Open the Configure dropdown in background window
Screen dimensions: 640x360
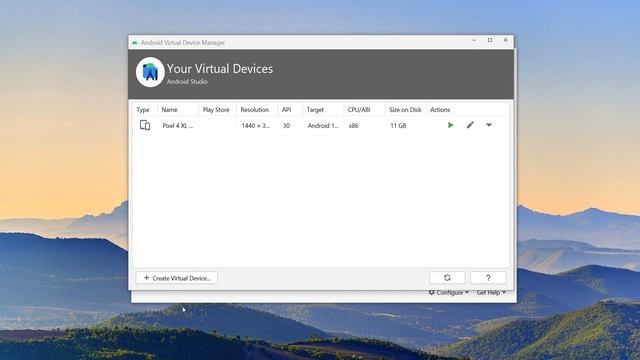[449, 293]
